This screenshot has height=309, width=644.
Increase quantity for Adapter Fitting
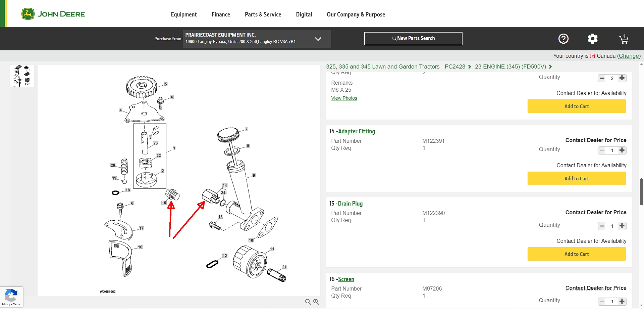point(622,150)
